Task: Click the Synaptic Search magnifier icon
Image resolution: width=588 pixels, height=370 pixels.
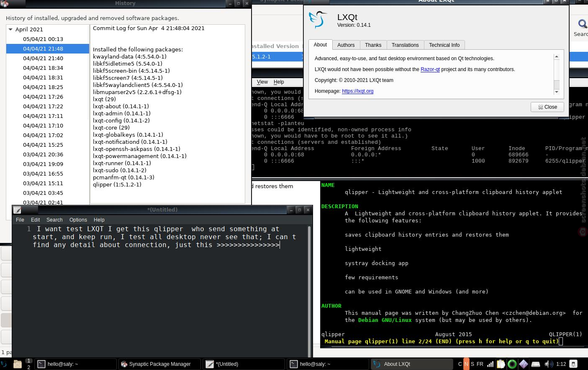Action: click(x=583, y=24)
